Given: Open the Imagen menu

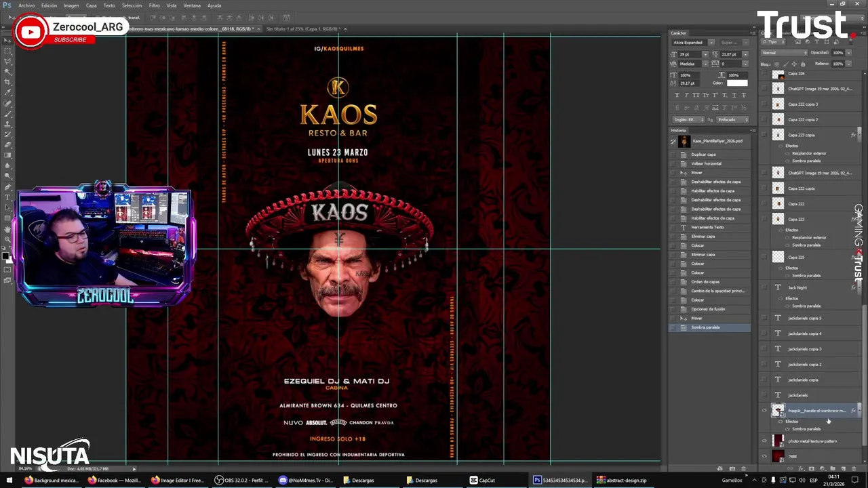Looking at the screenshot, I should pos(71,5).
